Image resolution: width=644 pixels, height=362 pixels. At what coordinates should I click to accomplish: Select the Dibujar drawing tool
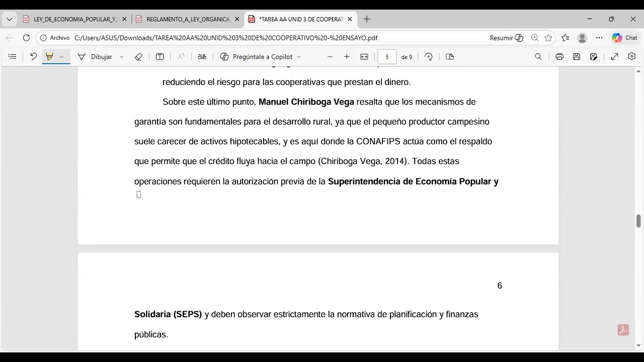point(96,57)
